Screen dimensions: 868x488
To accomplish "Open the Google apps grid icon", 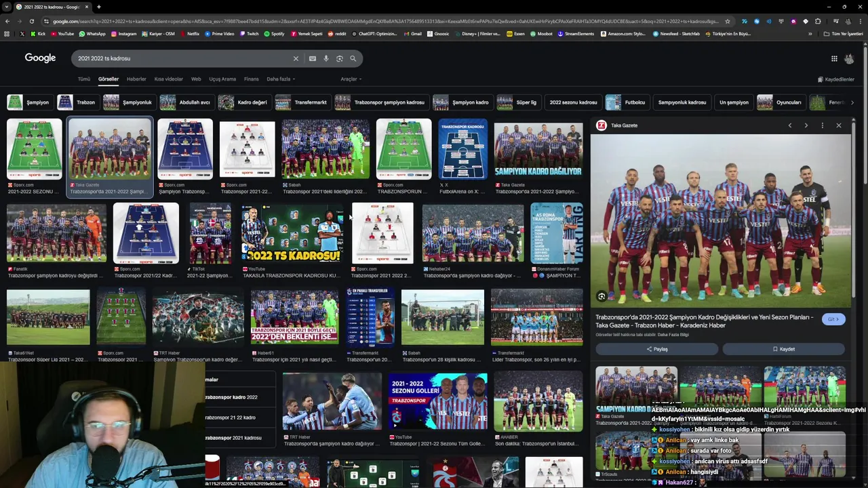I will (834, 58).
